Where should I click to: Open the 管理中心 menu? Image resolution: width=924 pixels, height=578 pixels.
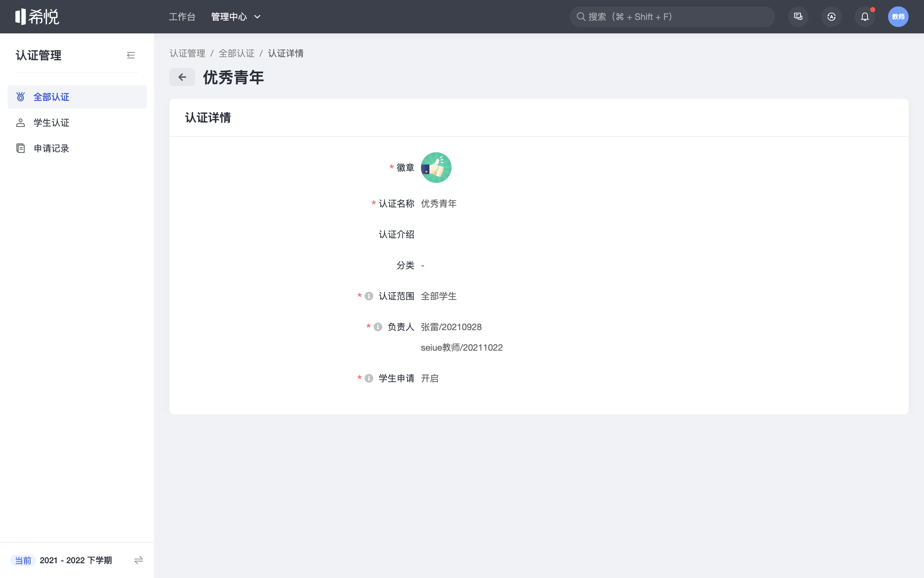[x=229, y=17]
